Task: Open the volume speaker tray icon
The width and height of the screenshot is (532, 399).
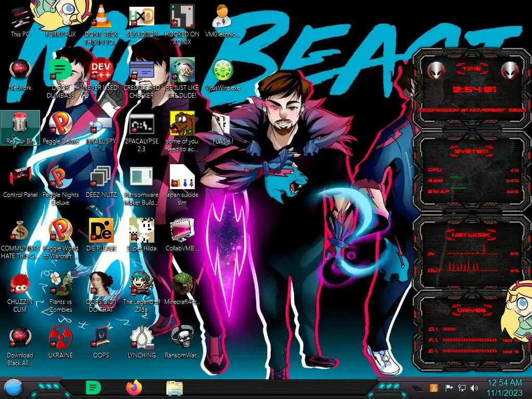Action: (474, 388)
